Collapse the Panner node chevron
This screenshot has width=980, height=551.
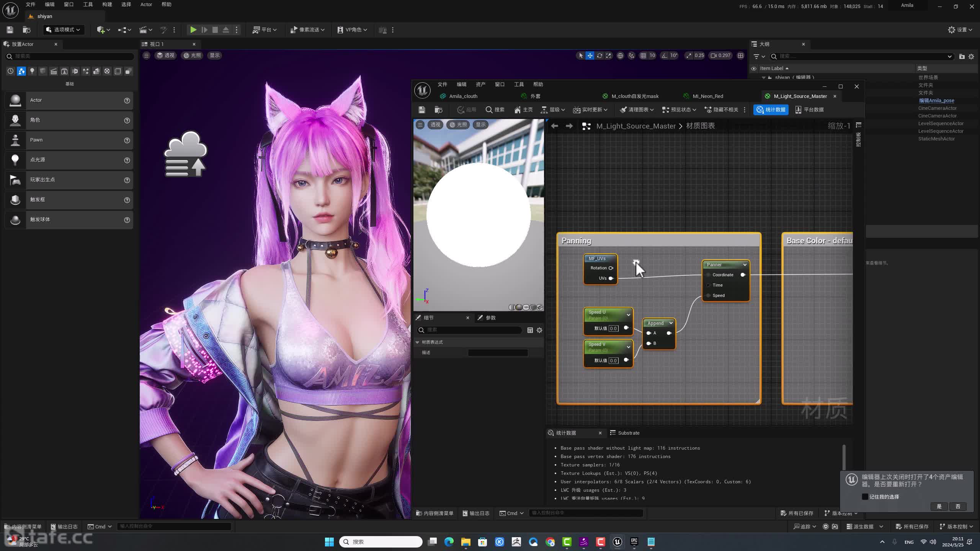click(x=745, y=265)
